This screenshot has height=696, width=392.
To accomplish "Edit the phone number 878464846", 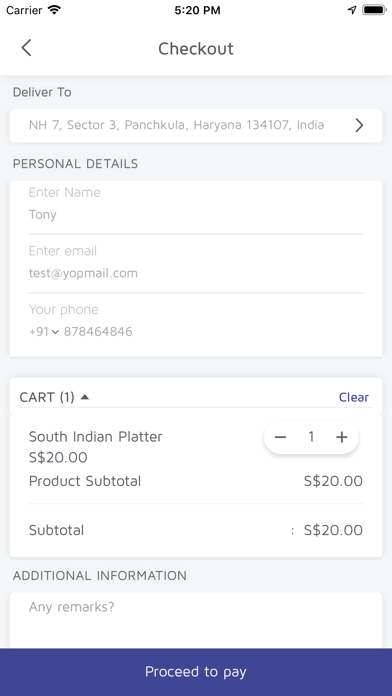I will (x=98, y=332).
